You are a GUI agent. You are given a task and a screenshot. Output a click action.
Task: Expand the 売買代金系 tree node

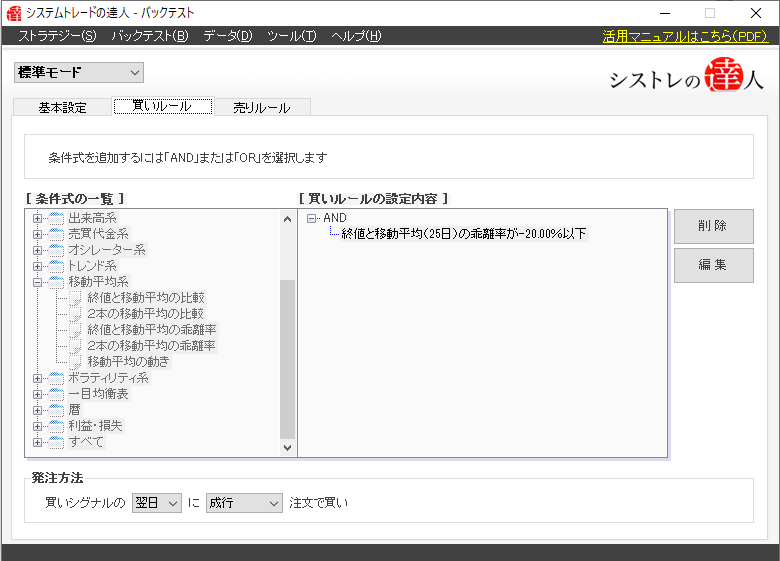coord(37,234)
